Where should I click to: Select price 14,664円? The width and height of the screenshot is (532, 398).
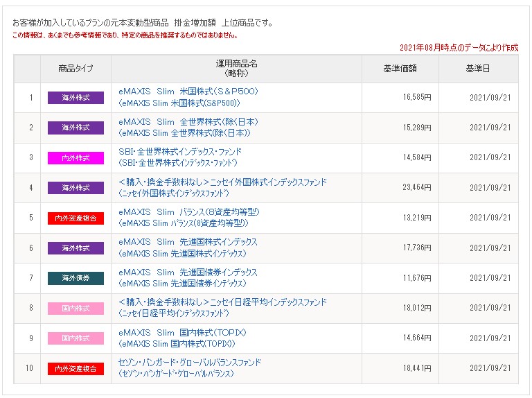point(417,338)
